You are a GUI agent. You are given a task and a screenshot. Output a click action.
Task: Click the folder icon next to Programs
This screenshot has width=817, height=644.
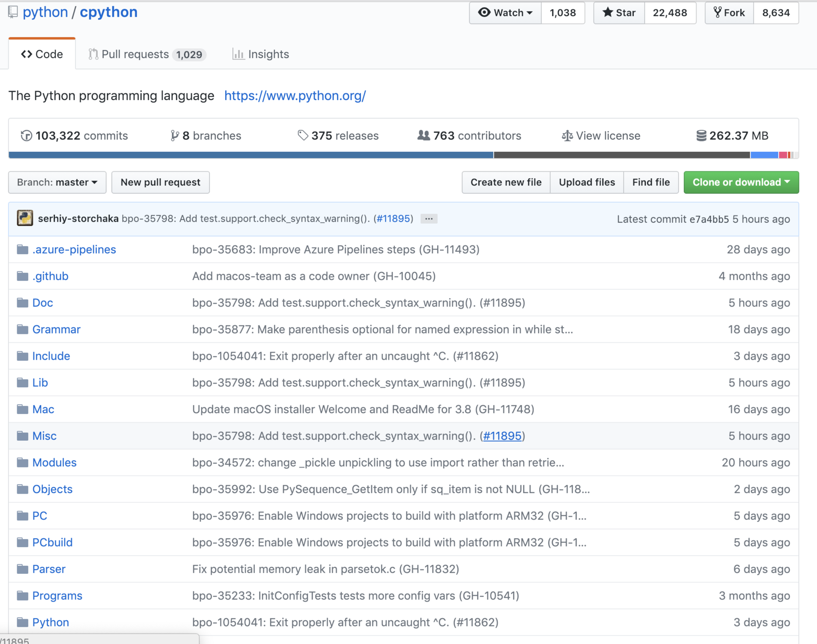[x=22, y=596]
